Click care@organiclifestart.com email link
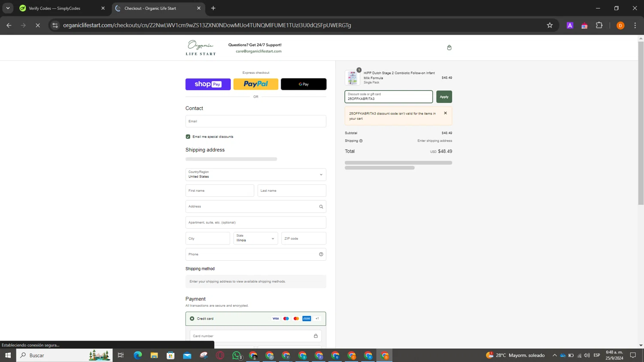644x362 pixels. [x=258, y=51]
